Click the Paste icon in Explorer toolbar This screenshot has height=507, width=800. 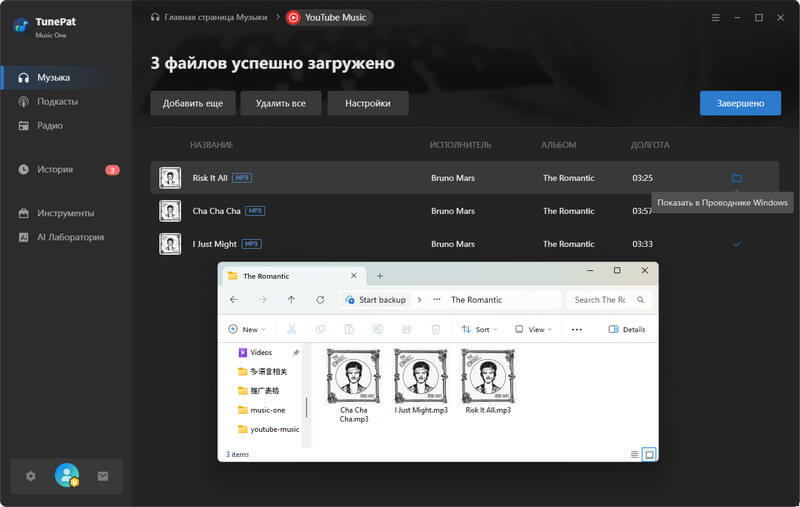click(x=349, y=329)
